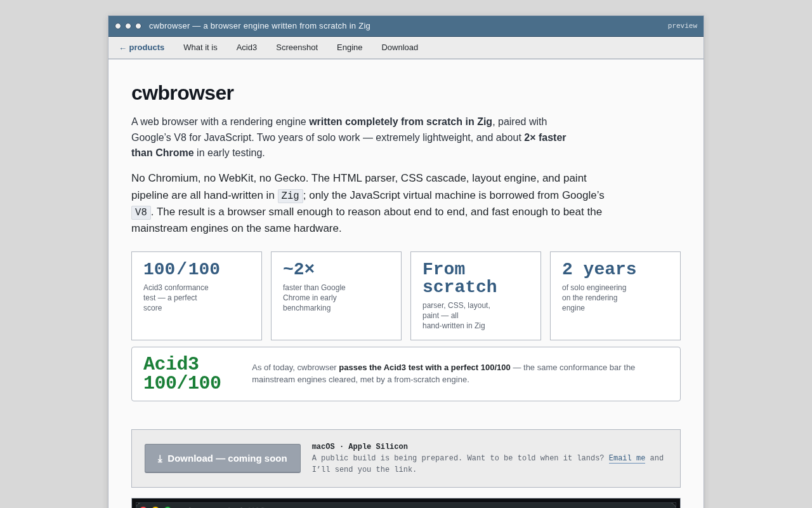Go back via the products link
This screenshot has width=812, height=508.
click(141, 48)
